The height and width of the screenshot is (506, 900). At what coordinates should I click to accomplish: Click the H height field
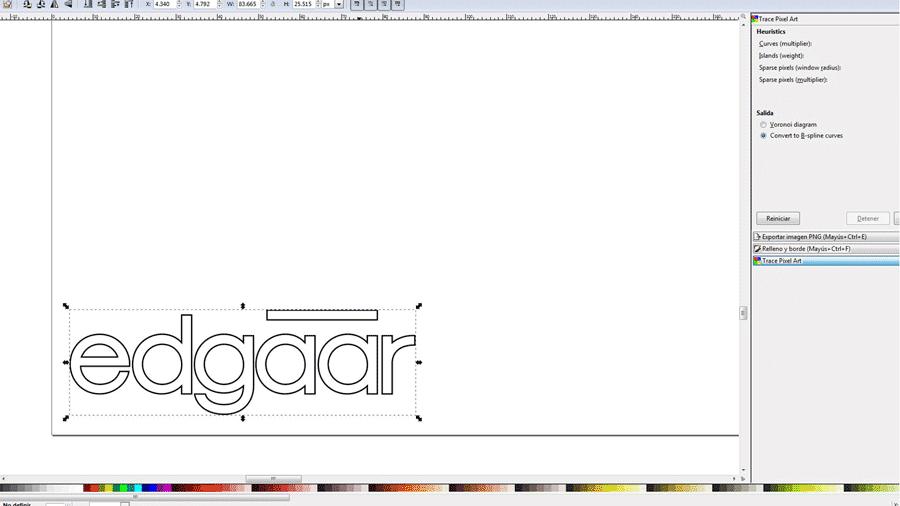[303, 4]
